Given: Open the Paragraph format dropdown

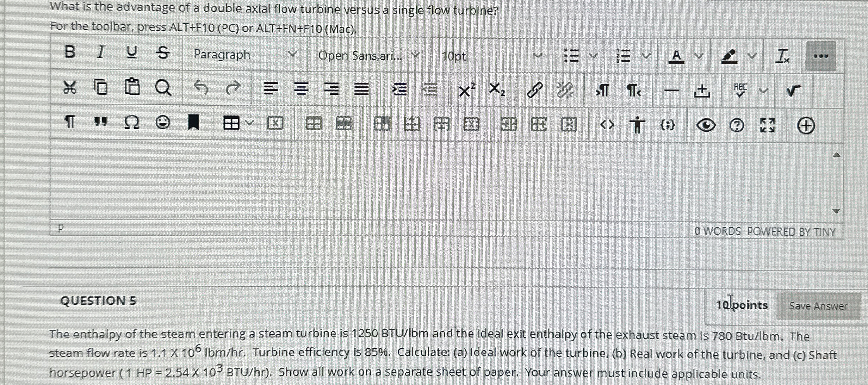Looking at the screenshot, I should click(244, 55).
